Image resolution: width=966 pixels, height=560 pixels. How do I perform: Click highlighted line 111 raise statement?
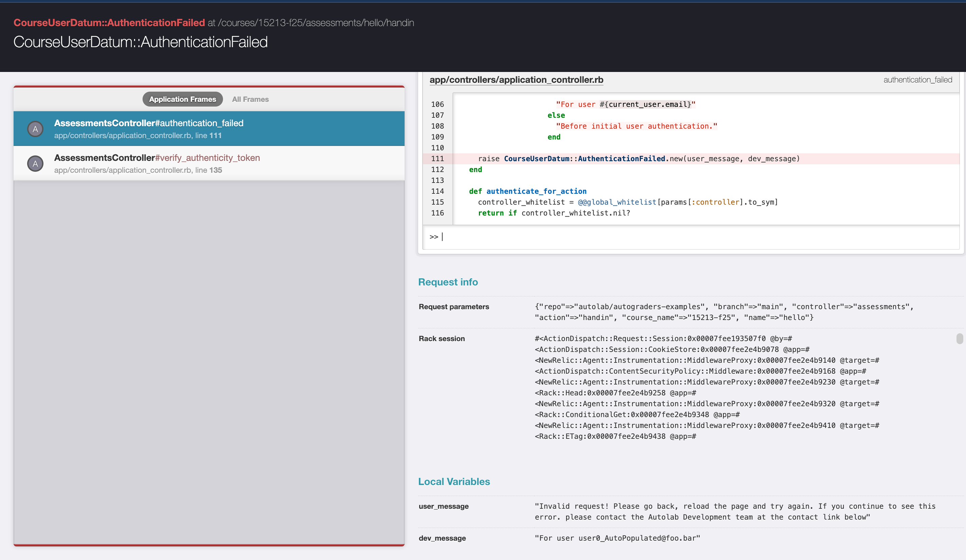(639, 159)
